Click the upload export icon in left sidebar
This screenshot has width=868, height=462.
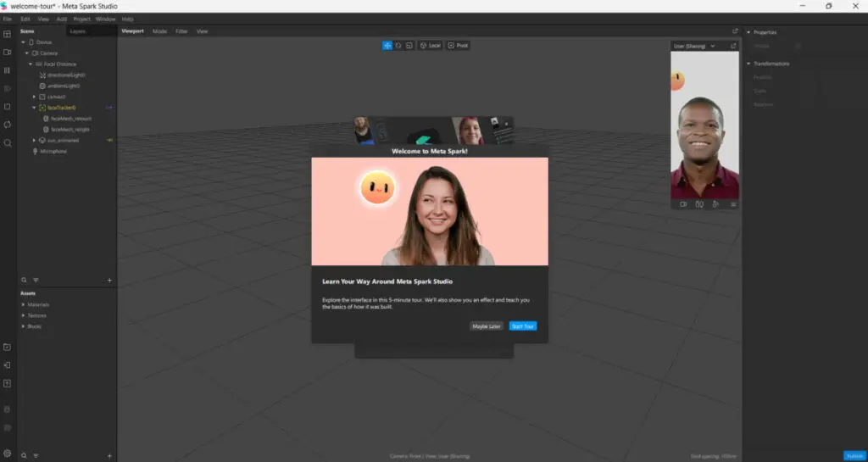7,383
